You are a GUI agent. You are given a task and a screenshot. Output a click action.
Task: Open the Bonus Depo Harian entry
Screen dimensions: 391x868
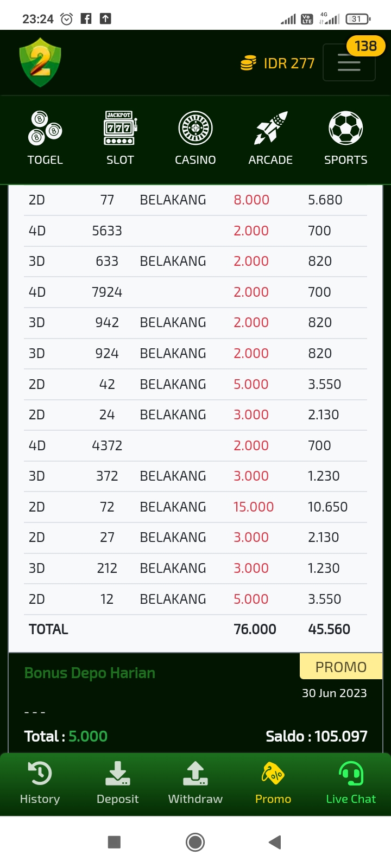point(90,673)
